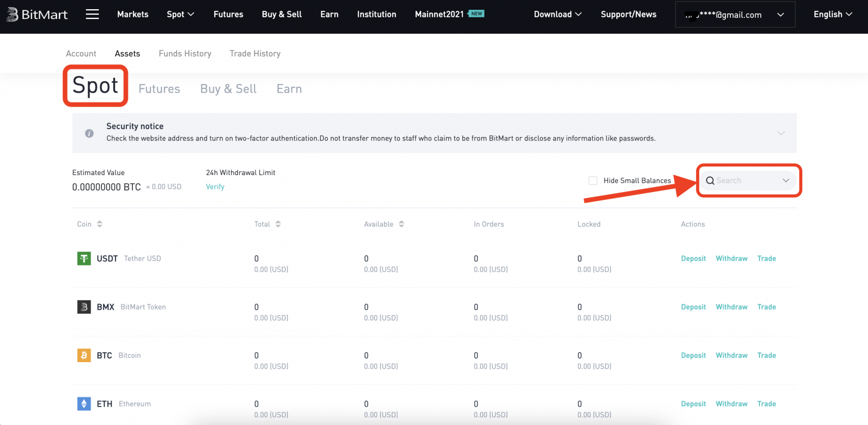868x425 pixels.
Task: Click the ETH Ethereum coin icon
Action: (84, 404)
